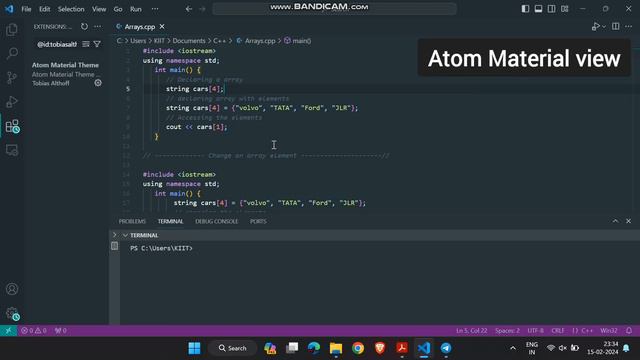The height and width of the screenshot is (360, 640).
Task: Open the Edit menu
Action: click(x=44, y=9)
